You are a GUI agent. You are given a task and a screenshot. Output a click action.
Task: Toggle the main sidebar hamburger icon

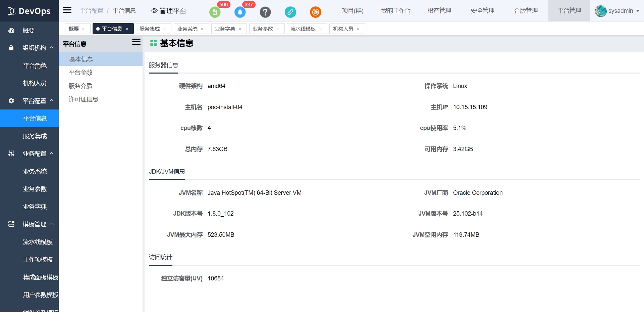point(67,10)
